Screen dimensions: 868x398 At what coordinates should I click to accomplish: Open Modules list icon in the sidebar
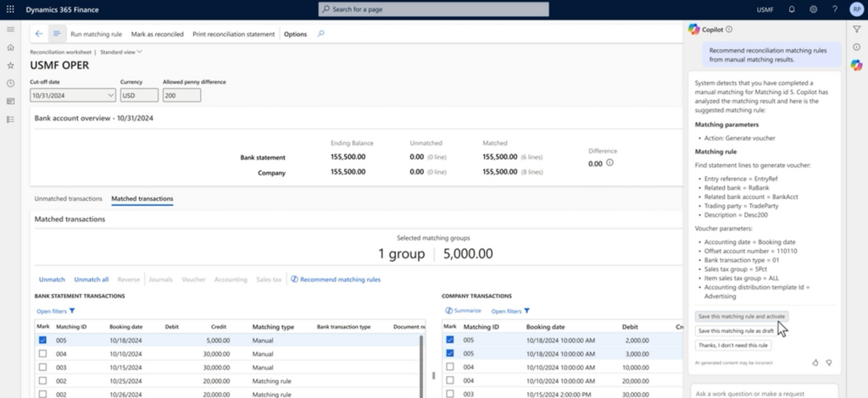tap(10, 119)
